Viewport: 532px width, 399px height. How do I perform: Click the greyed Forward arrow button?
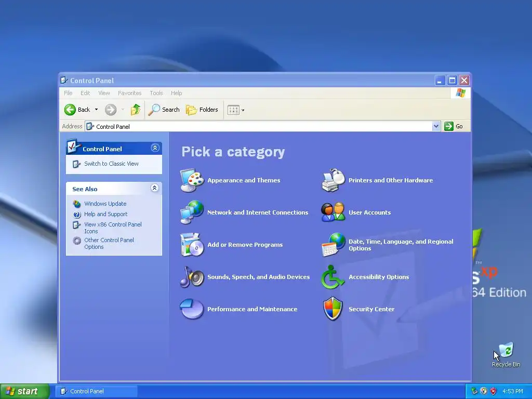(111, 110)
